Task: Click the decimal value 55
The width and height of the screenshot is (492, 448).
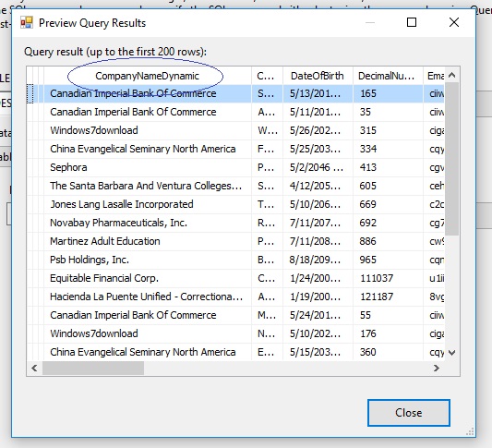Action: 388,315
